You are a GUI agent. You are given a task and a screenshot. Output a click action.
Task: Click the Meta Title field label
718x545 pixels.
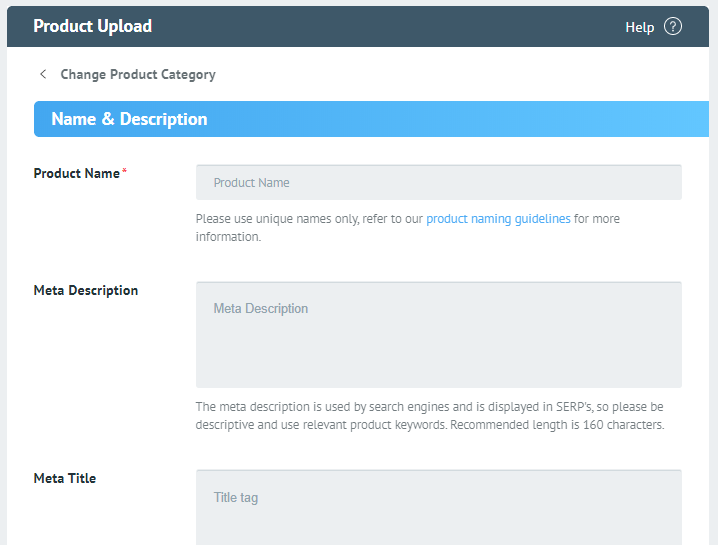pyautogui.click(x=65, y=478)
